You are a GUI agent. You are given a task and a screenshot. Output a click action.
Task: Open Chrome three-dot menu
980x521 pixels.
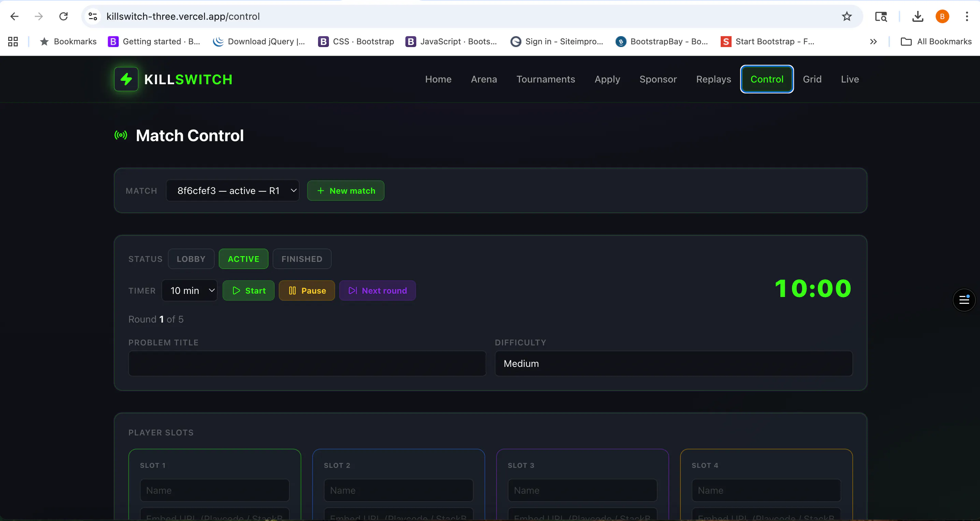tap(967, 16)
